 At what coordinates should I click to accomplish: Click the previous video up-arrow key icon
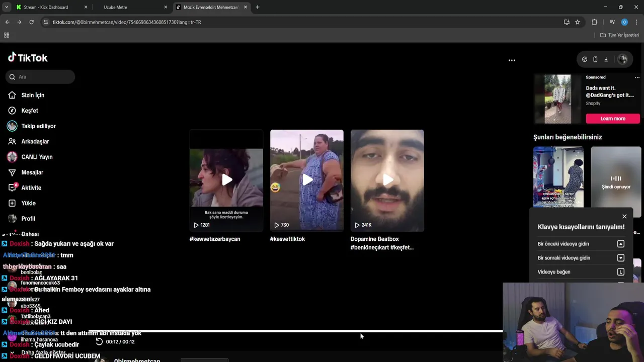pos(621,244)
